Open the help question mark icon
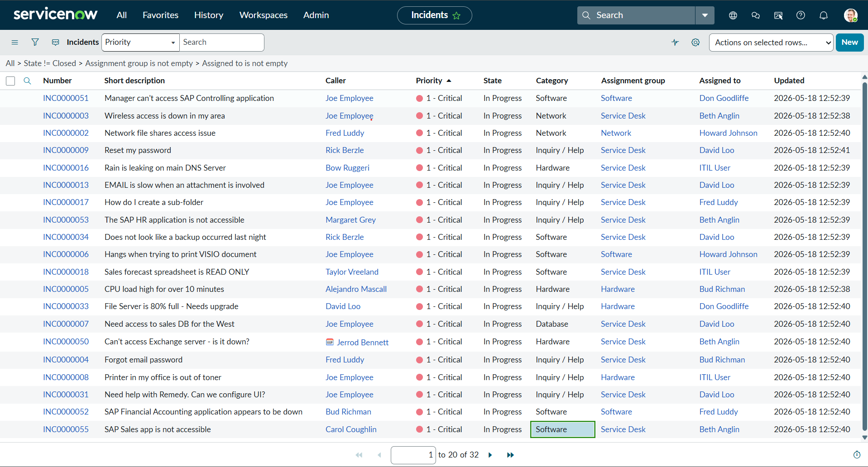Screen dimensions: 868x467 (x=801, y=15)
